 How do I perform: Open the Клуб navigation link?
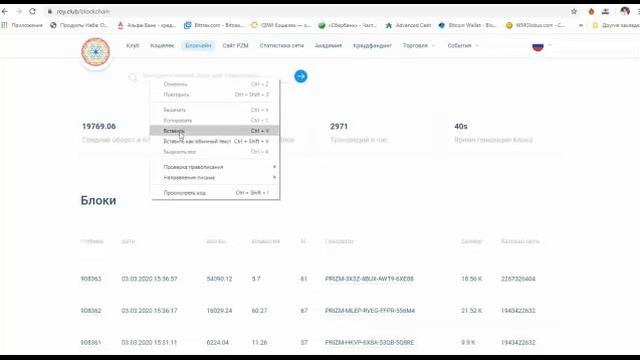click(x=133, y=46)
